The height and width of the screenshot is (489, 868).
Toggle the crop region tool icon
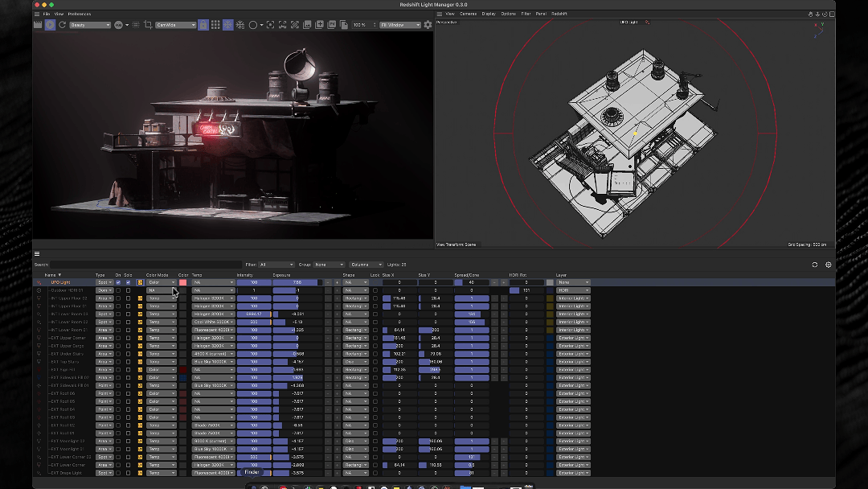(x=148, y=25)
